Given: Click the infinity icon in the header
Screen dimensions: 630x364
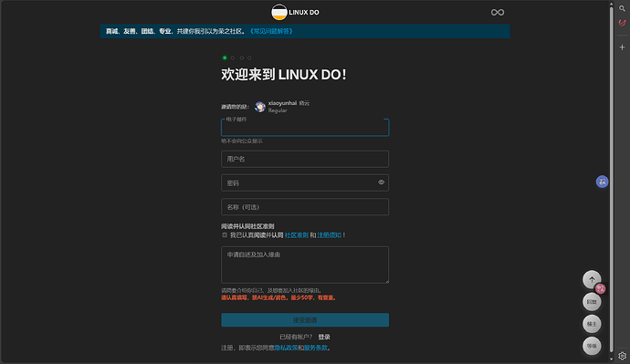Looking at the screenshot, I should [x=498, y=13].
